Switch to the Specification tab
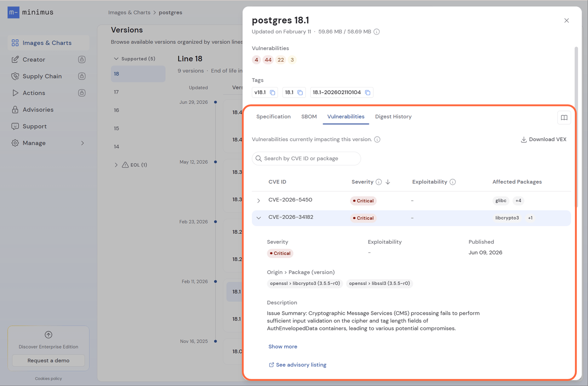The image size is (588, 386). (x=274, y=117)
